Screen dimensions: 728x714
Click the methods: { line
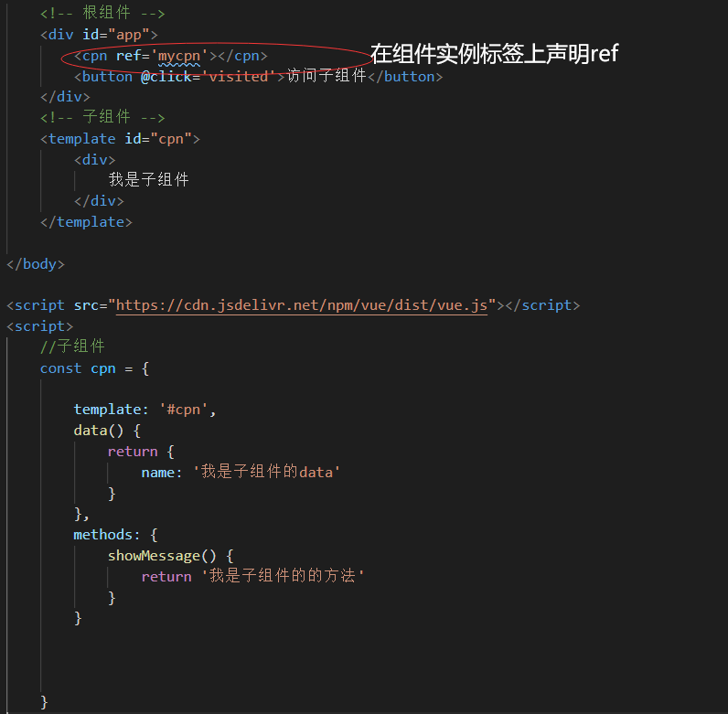point(115,535)
